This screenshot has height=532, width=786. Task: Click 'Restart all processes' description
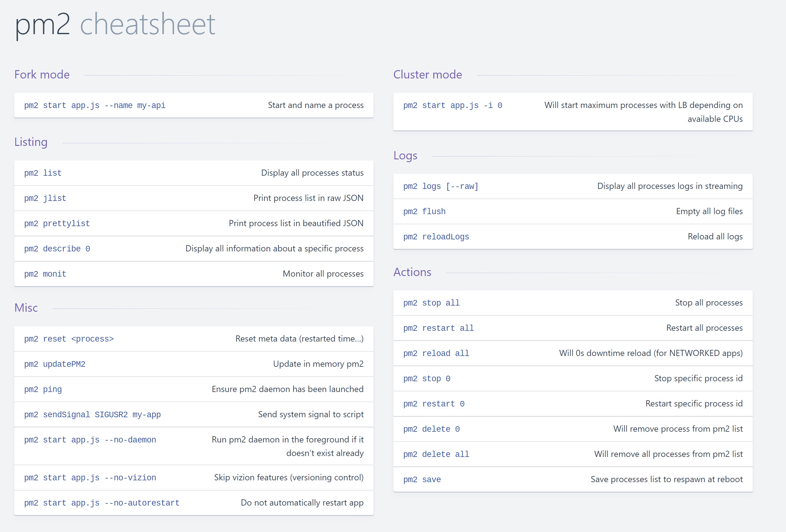(704, 328)
